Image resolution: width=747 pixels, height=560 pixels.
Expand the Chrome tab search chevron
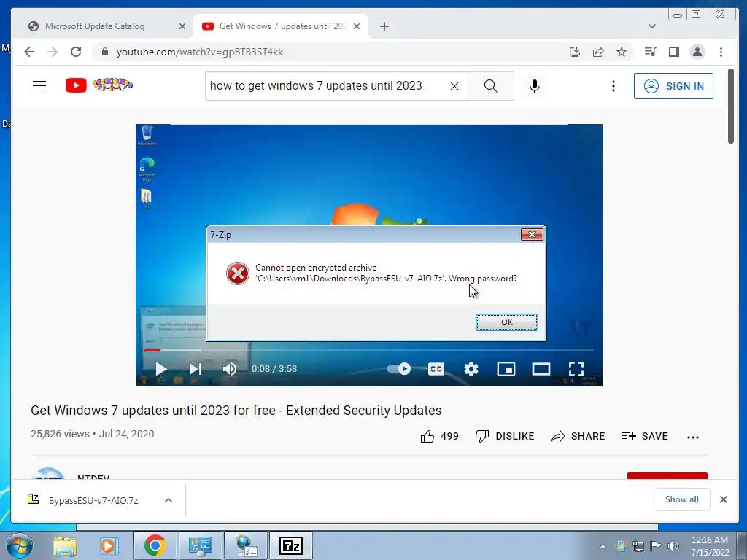pyautogui.click(x=651, y=26)
